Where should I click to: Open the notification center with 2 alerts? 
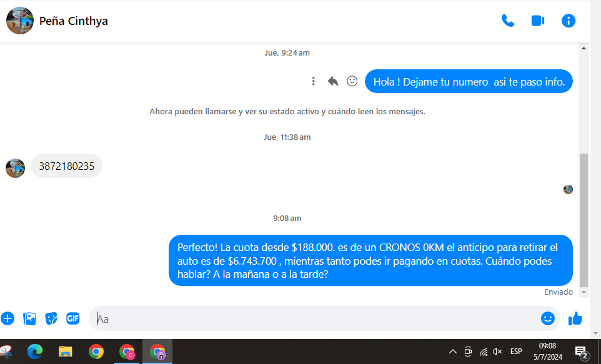pyautogui.click(x=582, y=352)
